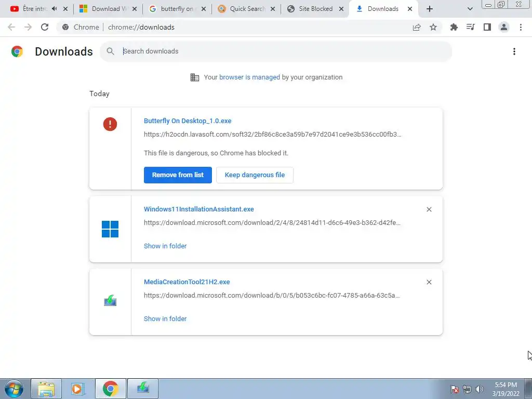Click the search magnifier icon in downloads
Viewport: 532px width, 399px height.
(110, 51)
